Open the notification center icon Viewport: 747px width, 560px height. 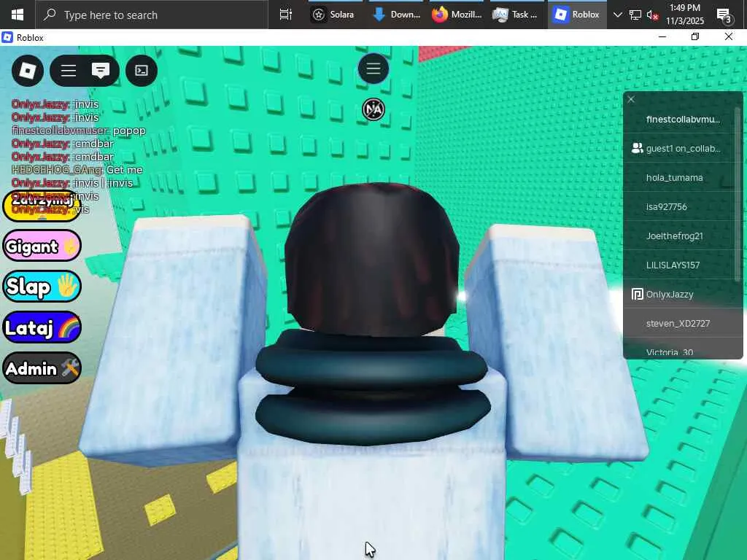(724, 16)
